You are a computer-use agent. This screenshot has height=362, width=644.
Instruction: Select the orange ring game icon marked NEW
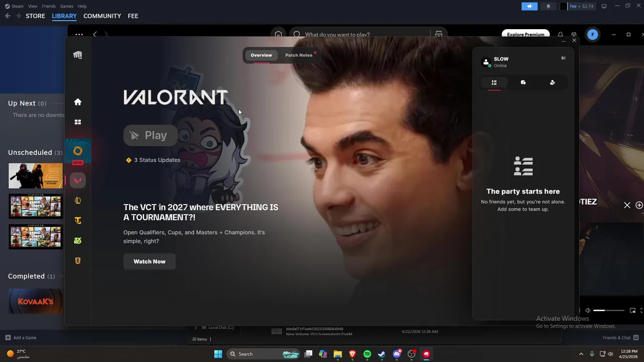pyautogui.click(x=77, y=151)
